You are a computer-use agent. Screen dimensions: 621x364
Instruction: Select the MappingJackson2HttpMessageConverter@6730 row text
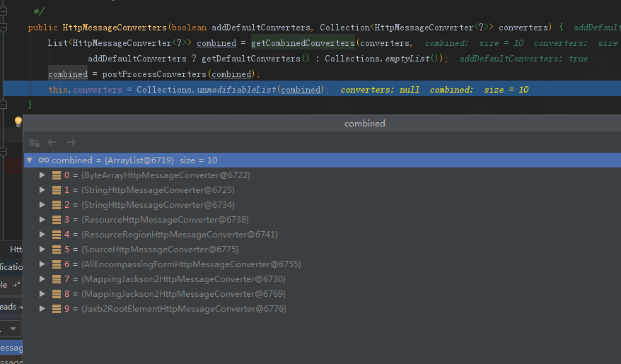pos(183,279)
